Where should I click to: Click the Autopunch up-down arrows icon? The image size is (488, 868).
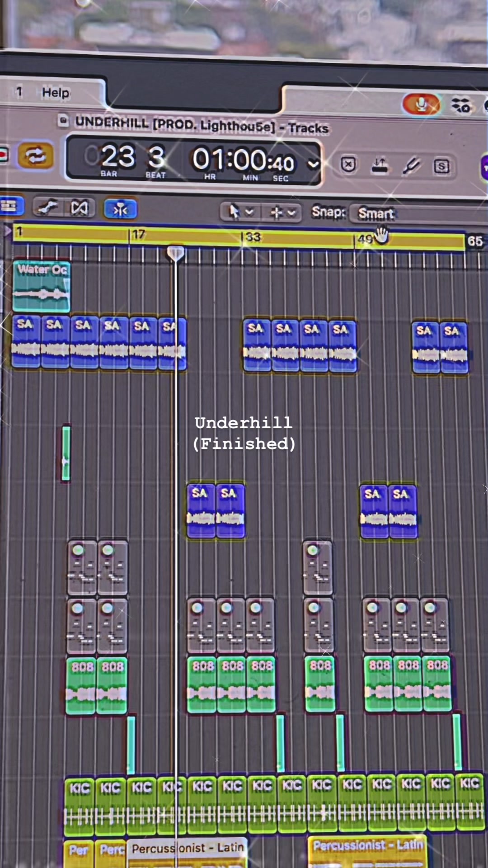[380, 165]
